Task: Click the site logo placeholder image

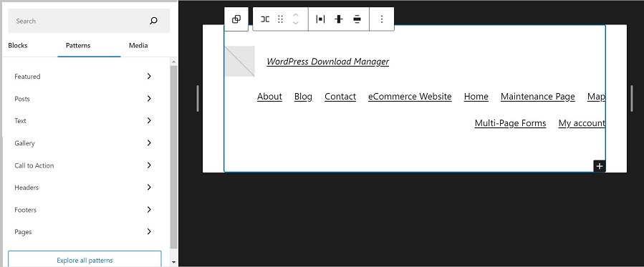Action: click(240, 61)
